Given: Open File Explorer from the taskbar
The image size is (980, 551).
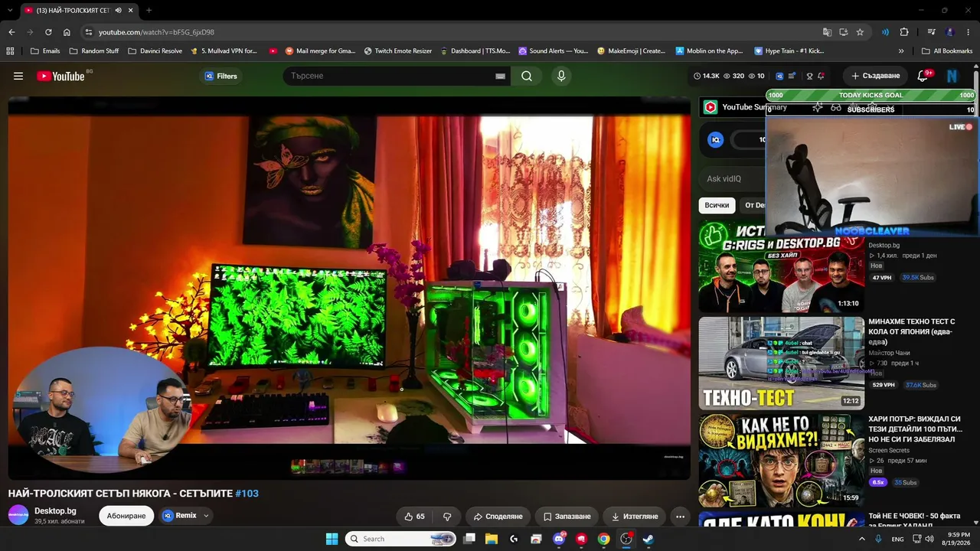Looking at the screenshot, I should pyautogui.click(x=492, y=539).
